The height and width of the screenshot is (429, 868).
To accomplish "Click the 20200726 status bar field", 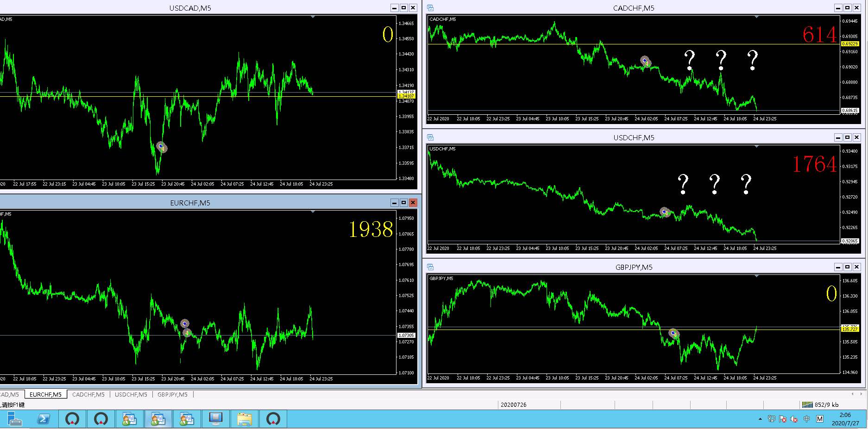I will [513, 404].
